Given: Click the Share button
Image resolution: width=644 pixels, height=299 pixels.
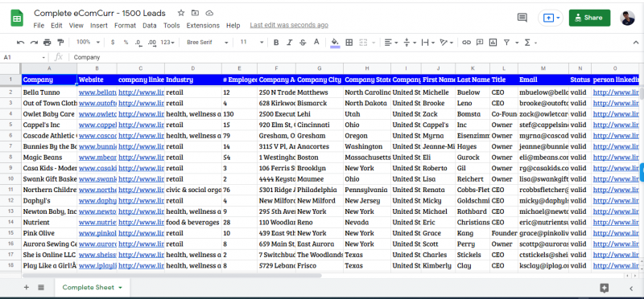Looking at the screenshot, I should (589, 18).
